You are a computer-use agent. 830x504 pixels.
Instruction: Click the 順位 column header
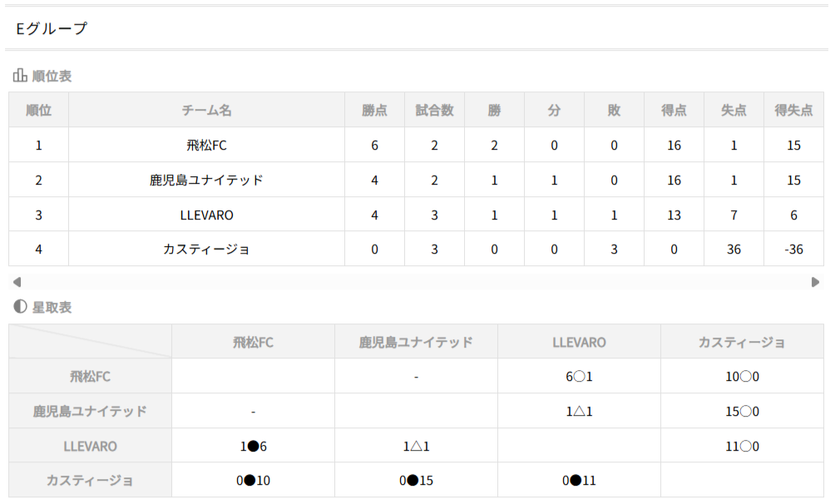pos(39,110)
